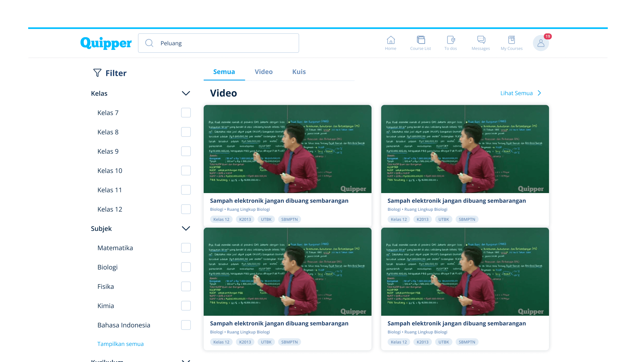Image resolution: width=644 pixels, height=362 pixels.
Task: Switch to the Kuis tab
Action: point(299,72)
